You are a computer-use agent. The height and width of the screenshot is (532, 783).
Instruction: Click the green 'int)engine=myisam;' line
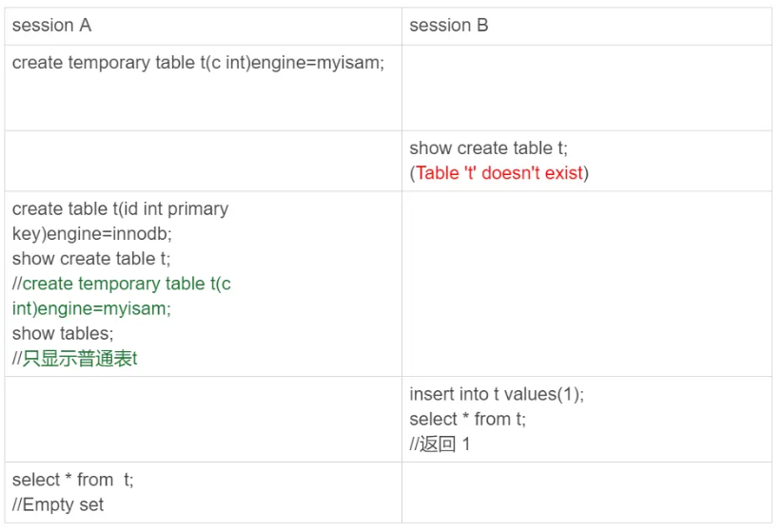tap(91, 308)
